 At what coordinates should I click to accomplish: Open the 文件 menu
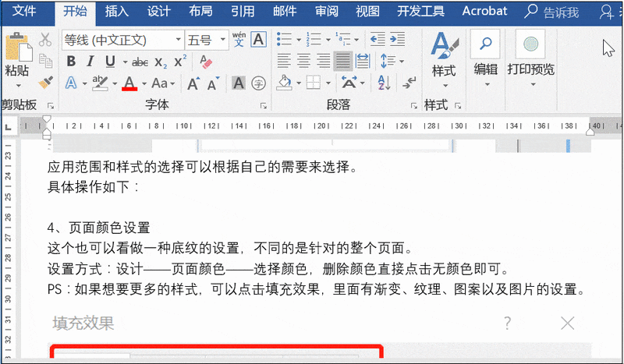[24, 11]
